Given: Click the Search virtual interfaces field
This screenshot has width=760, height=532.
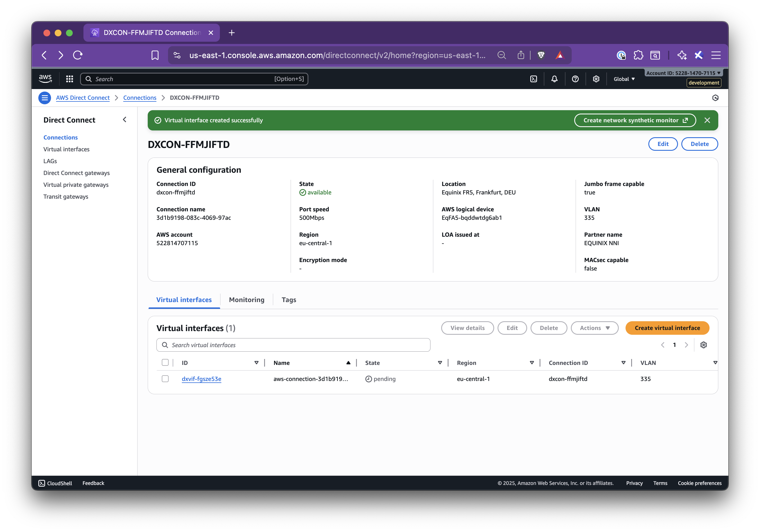Looking at the screenshot, I should click(x=293, y=345).
